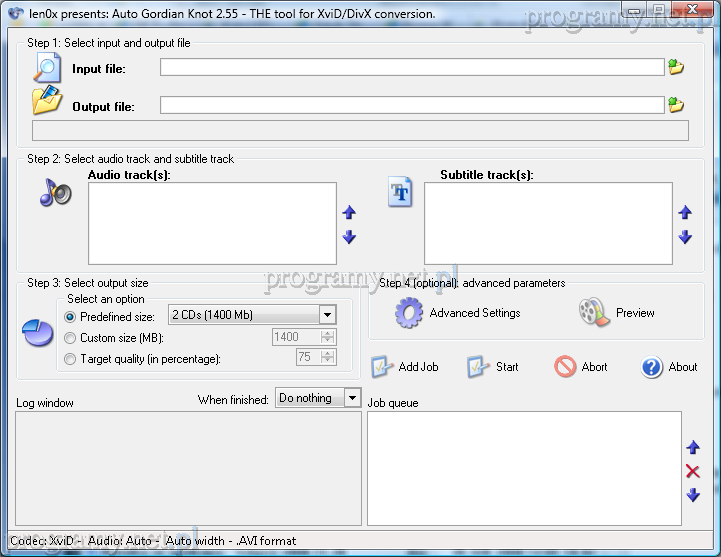
Task: Move subtitle track up with arrow
Action: pos(685,213)
